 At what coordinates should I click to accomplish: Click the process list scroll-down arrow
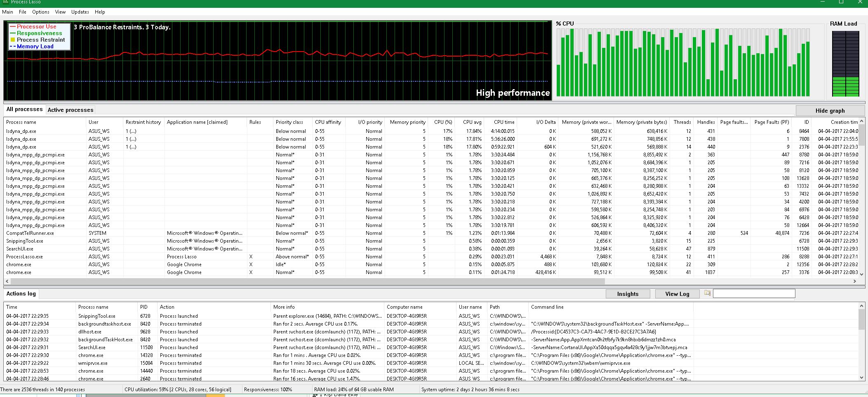[x=861, y=274]
